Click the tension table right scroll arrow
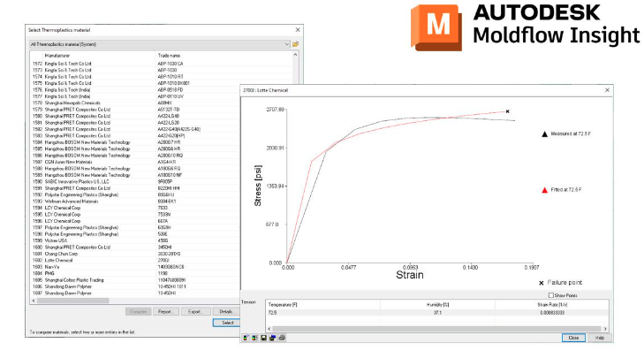 (x=605, y=329)
